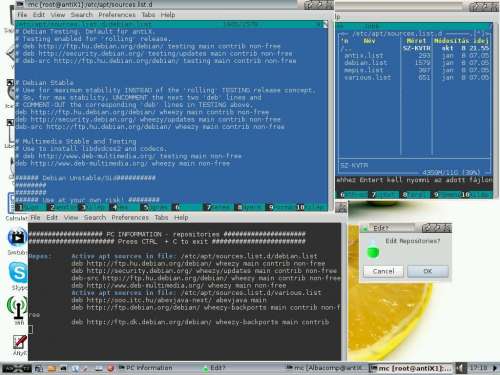
Task: Click wheezy-backports main contrib last terminal line
Action: pos(200,322)
